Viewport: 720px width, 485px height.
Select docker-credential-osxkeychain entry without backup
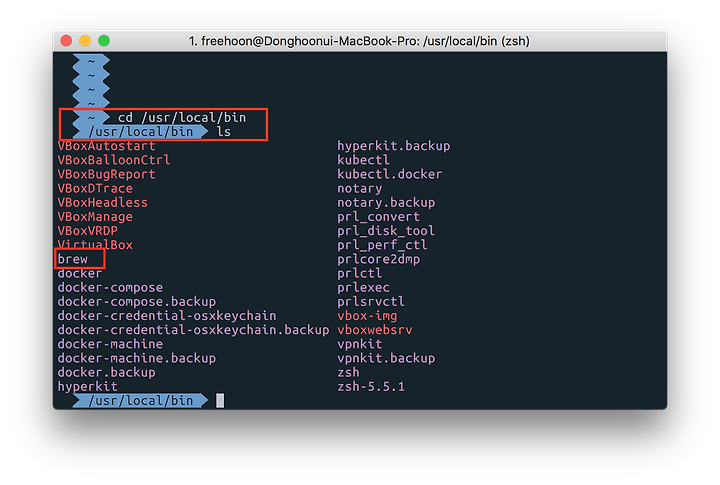(x=167, y=316)
